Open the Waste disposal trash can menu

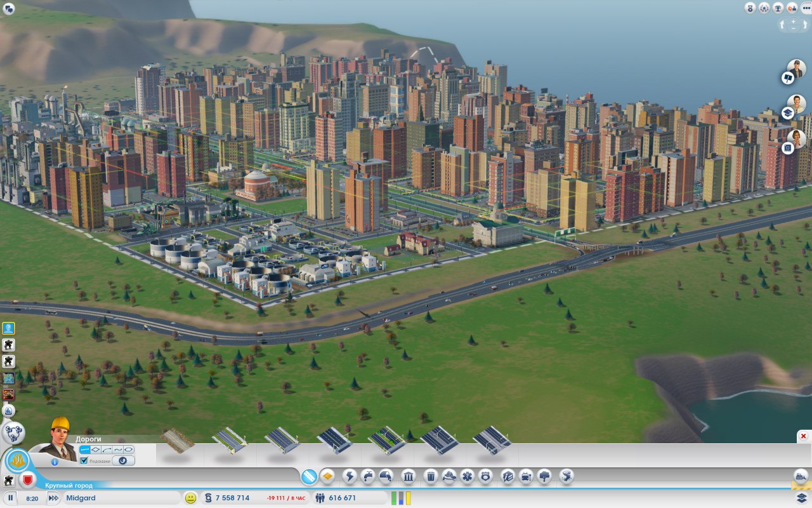(431, 476)
